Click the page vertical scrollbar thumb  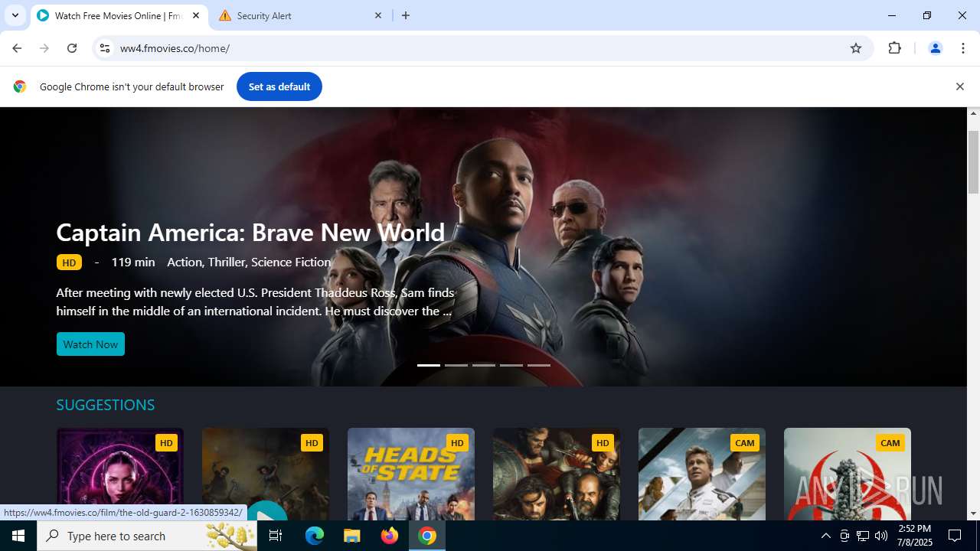click(973, 162)
